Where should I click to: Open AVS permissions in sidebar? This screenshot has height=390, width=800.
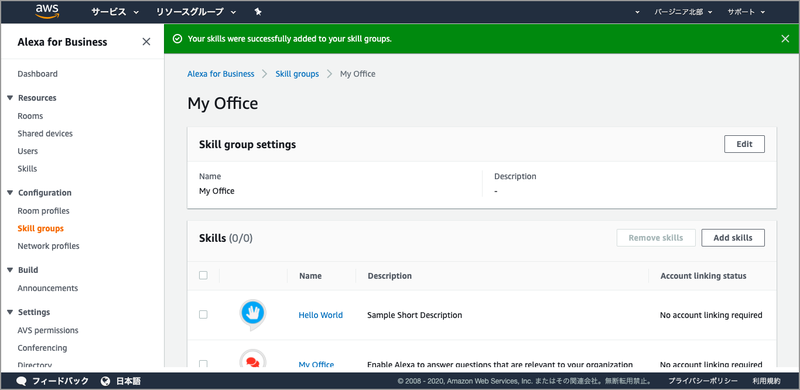48,330
